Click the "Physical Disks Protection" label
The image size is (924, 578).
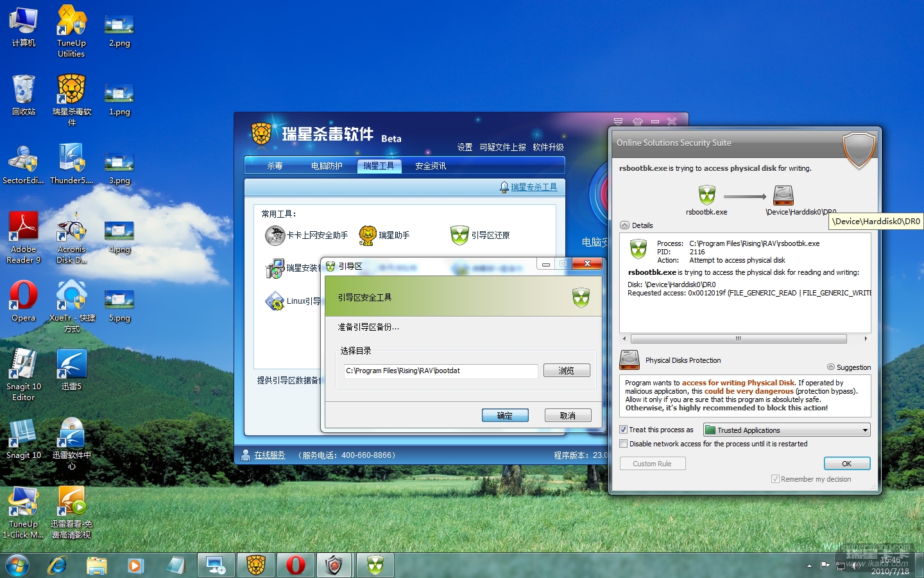683,360
